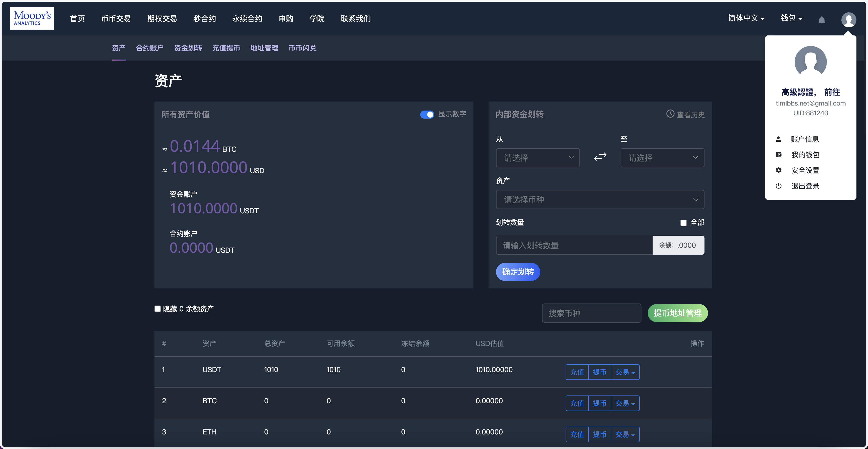Image resolution: width=868 pixels, height=449 pixels.
Task: Open 币币交易 in top navigation
Action: (116, 19)
